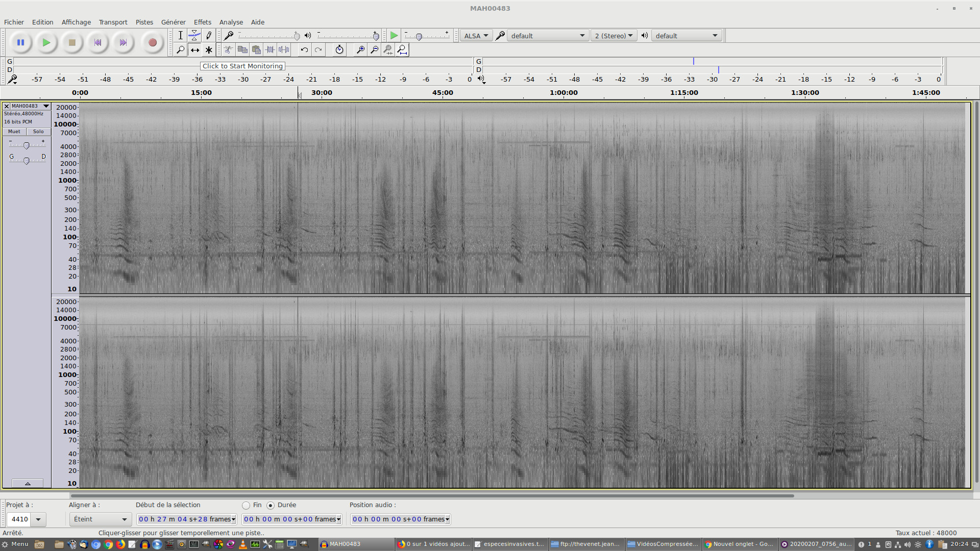This screenshot has height=551, width=980.
Task: Click the Zoom In magnifier
Action: coord(360,50)
